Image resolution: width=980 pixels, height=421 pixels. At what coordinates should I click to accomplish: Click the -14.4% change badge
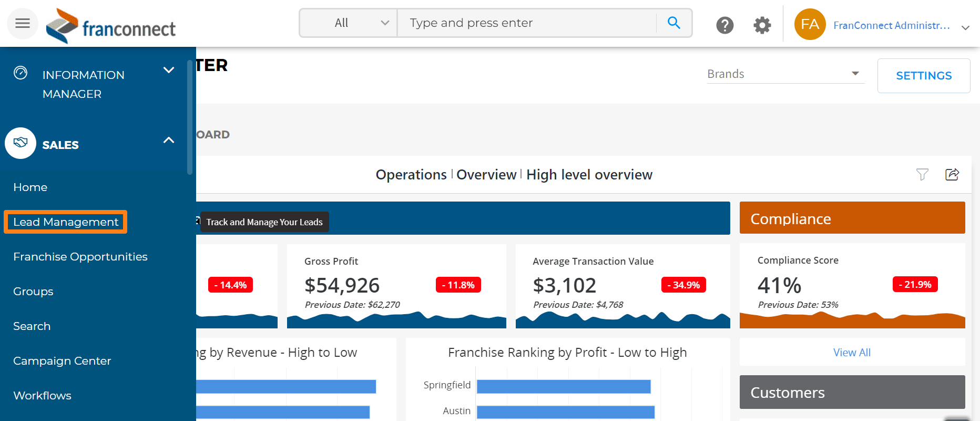click(231, 285)
